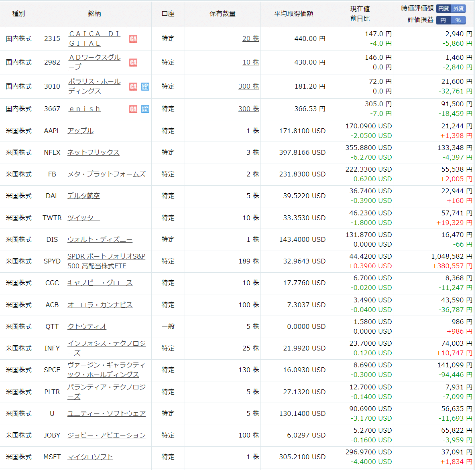476x470 pixels.
Task: Open the CAICA DIGITAL stock link
Action: tap(94, 38)
